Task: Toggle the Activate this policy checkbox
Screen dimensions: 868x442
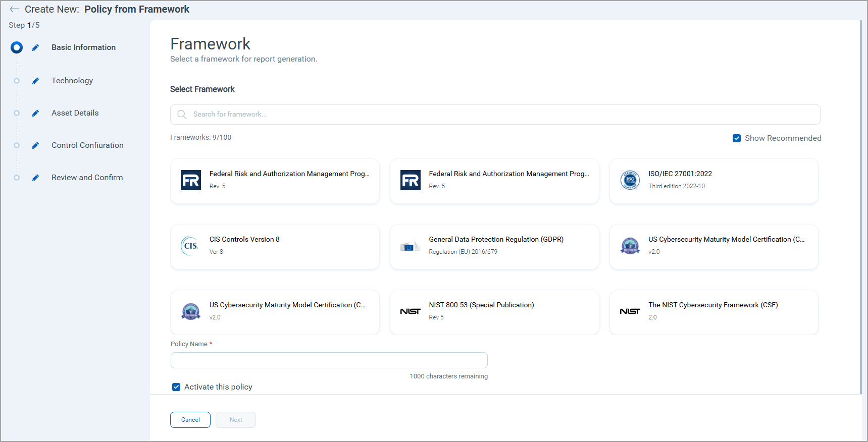Action: pyautogui.click(x=176, y=387)
